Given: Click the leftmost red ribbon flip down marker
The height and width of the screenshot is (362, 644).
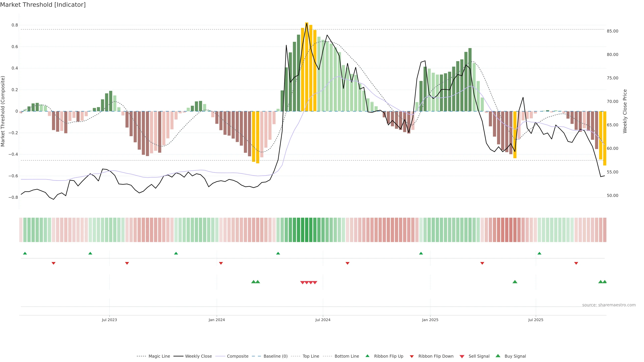Looking at the screenshot, I should click(53, 263).
